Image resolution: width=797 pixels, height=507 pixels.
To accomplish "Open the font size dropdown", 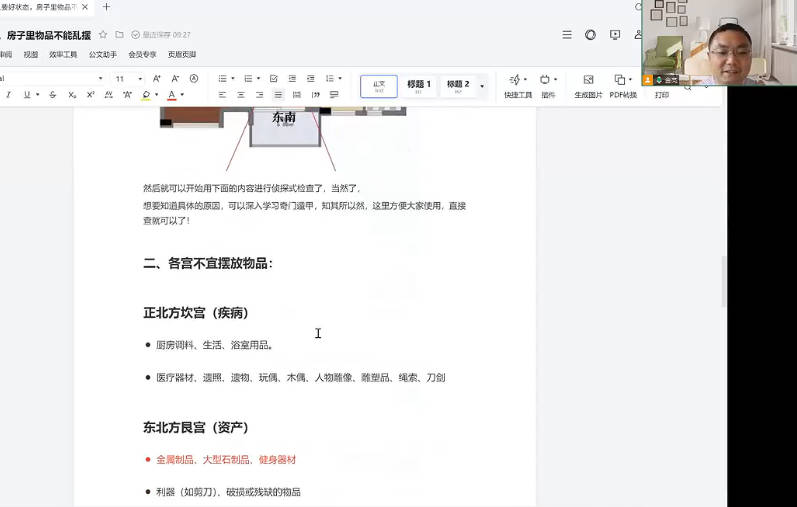I will (140, 78).
